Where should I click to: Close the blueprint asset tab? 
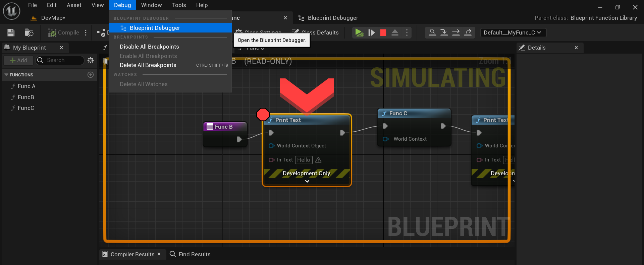click(285, 18)
